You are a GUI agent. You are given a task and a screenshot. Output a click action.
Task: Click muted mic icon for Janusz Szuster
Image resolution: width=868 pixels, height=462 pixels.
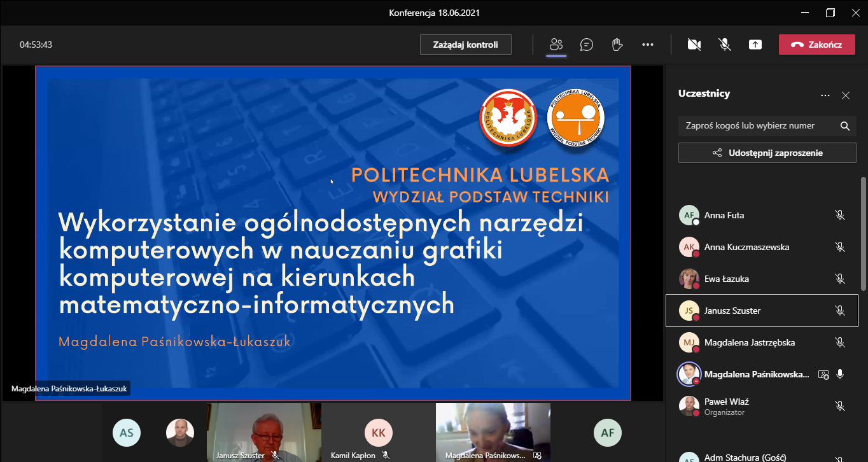[x=840, y=311]
